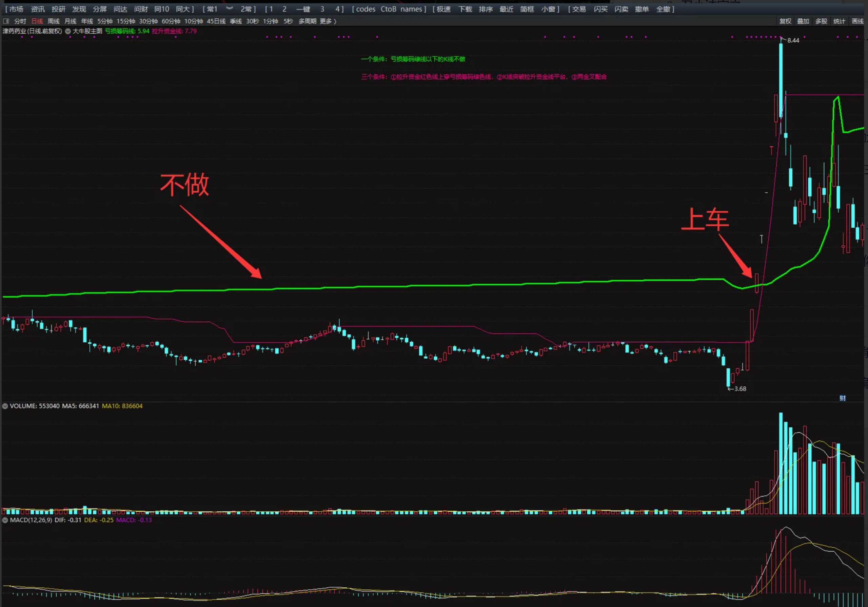Select the 2常 layout

(246, 9)
